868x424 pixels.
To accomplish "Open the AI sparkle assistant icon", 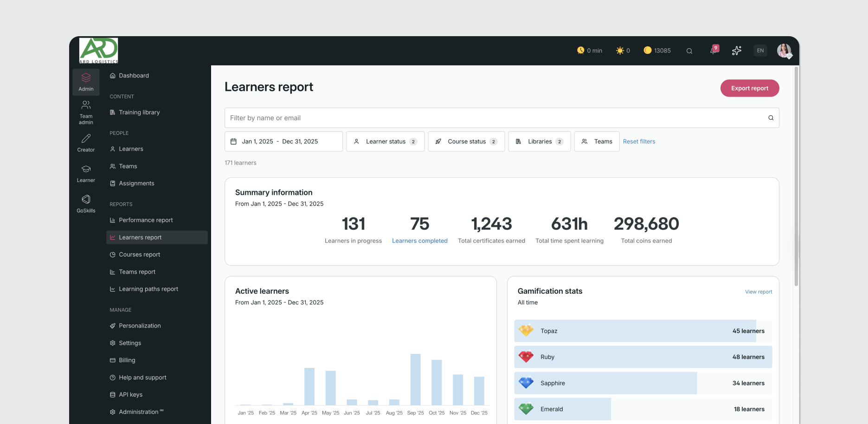I will 737,51.
